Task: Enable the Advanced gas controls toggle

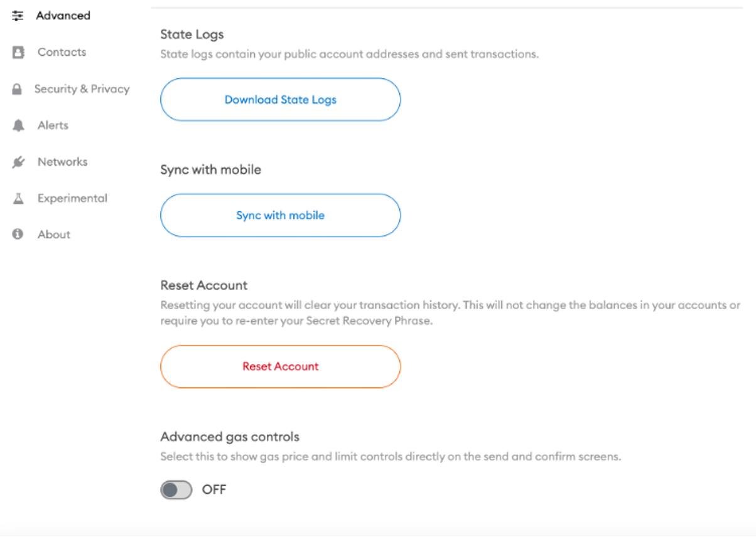Action: 176,490
